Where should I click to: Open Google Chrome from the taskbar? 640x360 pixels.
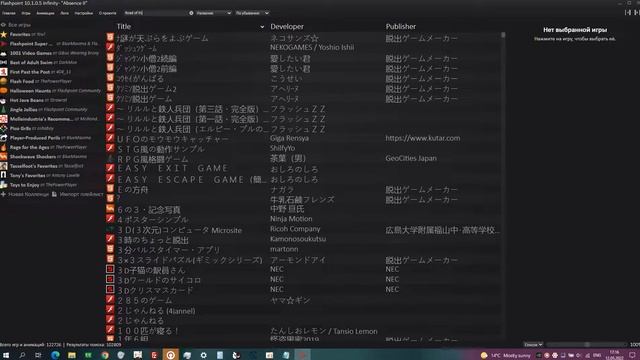105,355
